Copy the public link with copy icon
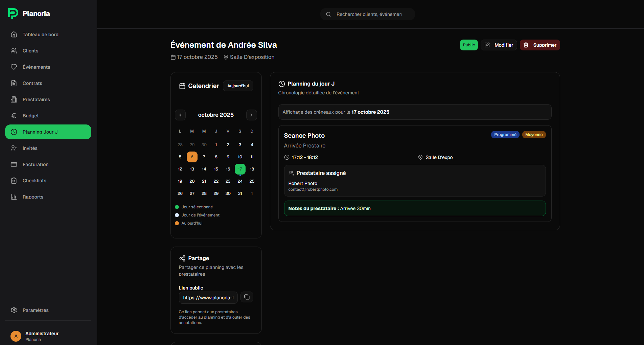This screenshot has width=644, height=345. 247,297
